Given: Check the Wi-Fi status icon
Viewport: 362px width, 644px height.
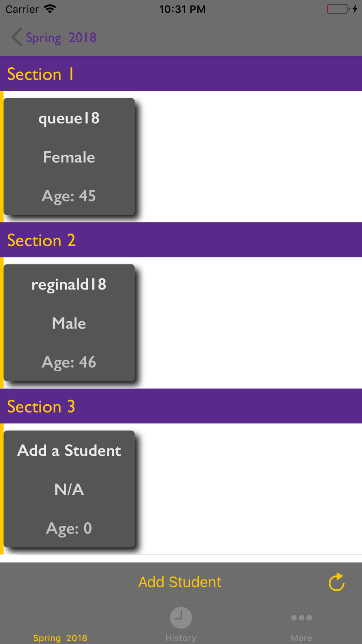Looking at the screenshot, I should point(50,9).
